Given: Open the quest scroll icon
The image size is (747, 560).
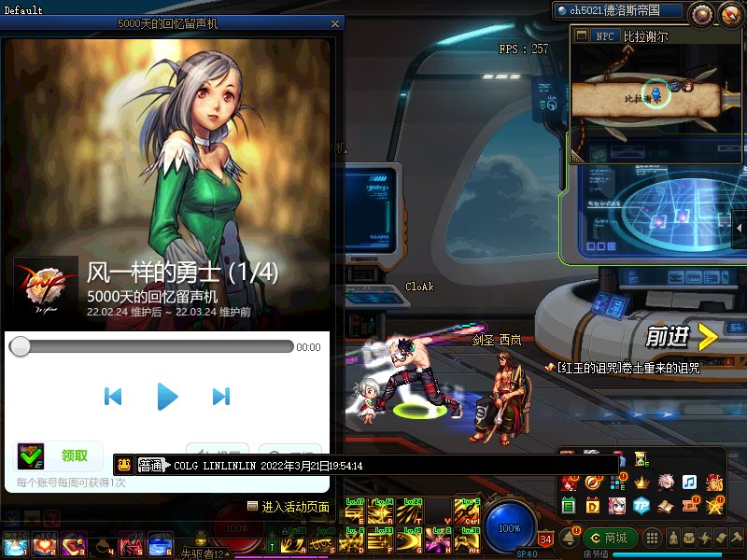Looking at the screenshot, I should click(720, 539).
